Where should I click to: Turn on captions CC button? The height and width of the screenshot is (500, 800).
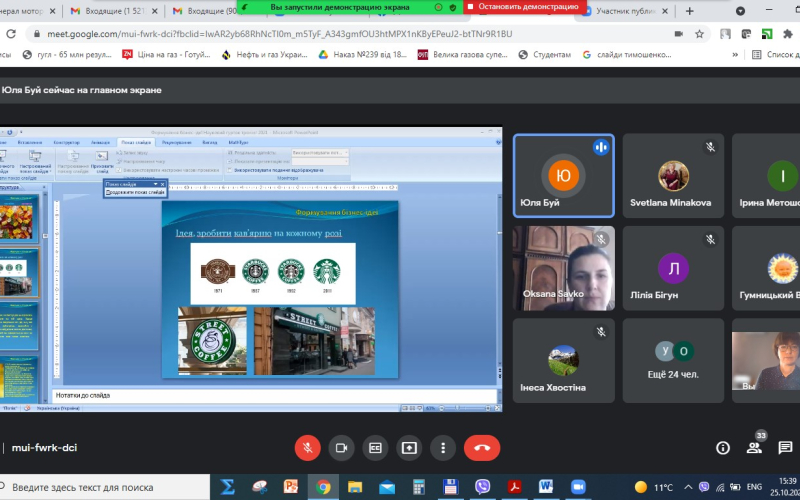(x=375, y=448)
